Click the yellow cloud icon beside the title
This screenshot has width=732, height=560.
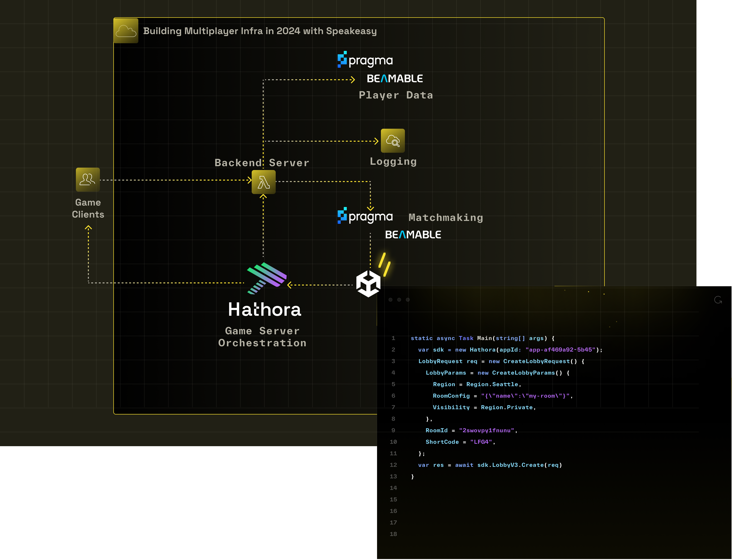(126, 31)
